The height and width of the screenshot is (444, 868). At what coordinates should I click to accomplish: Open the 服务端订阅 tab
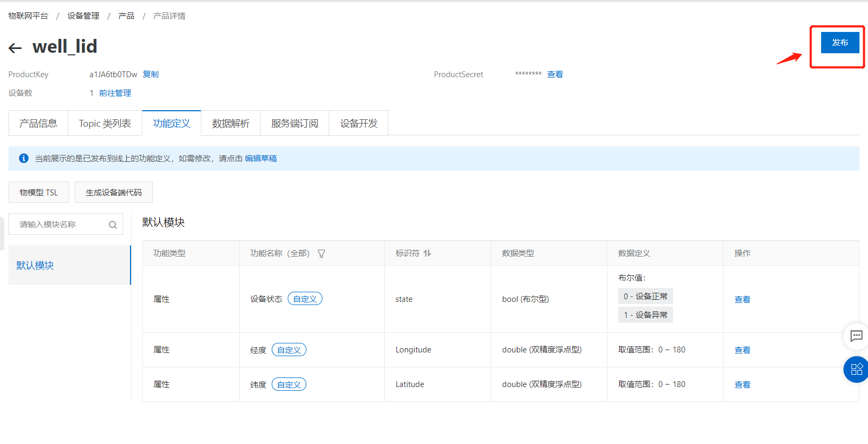(x=295, y=124)
